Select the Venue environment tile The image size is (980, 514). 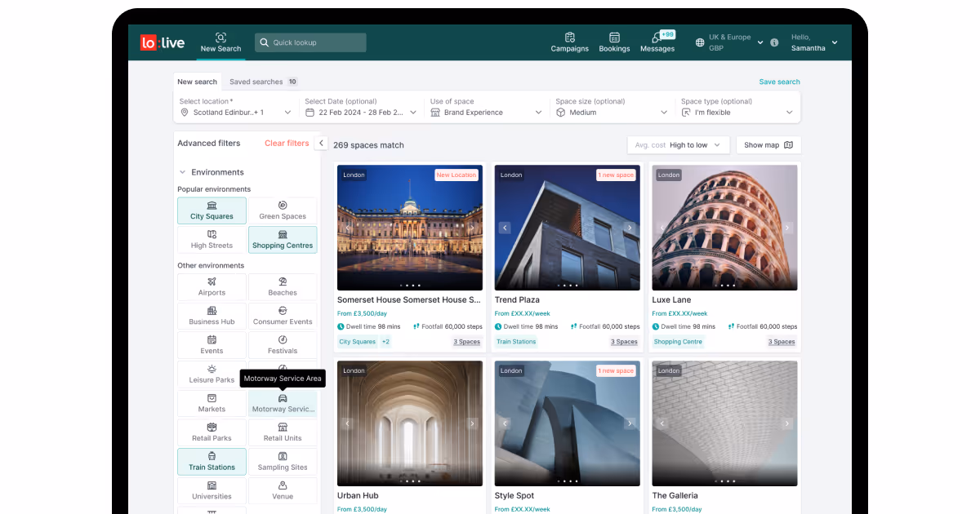pyautogui.click(x=283, y=490)
